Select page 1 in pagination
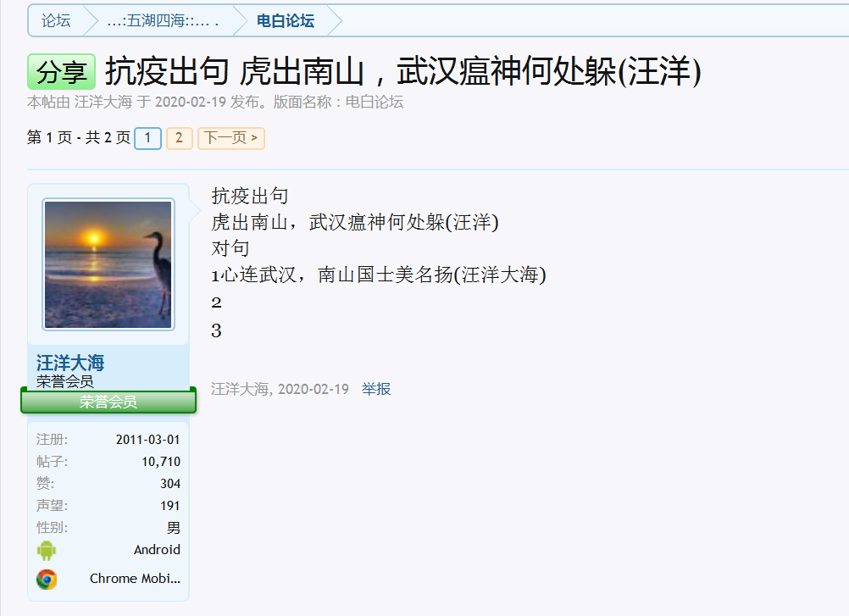Image resolution: width=849 pixels, height=616 pixels. click(147, 138)
